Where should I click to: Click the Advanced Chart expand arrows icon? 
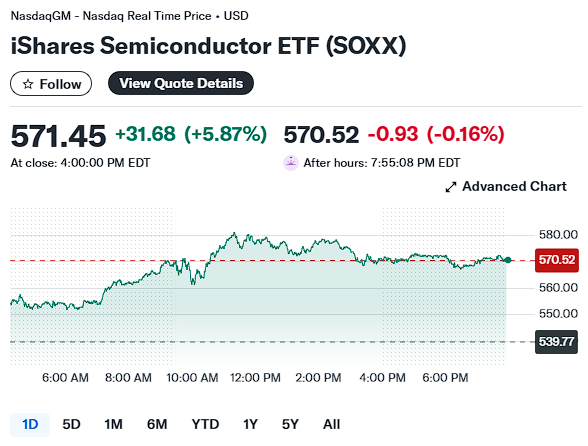451,187
